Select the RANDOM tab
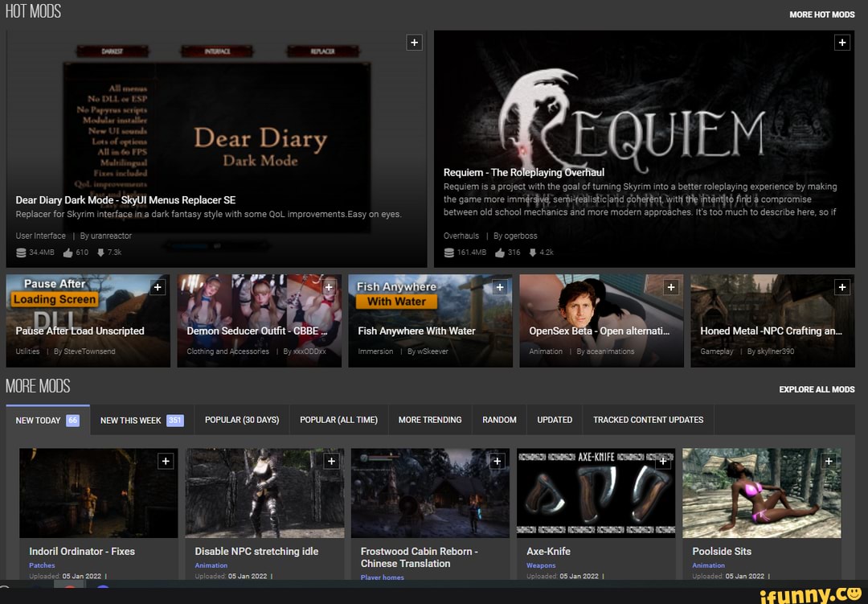The image size is (868, 604). (x=499, y=419)
